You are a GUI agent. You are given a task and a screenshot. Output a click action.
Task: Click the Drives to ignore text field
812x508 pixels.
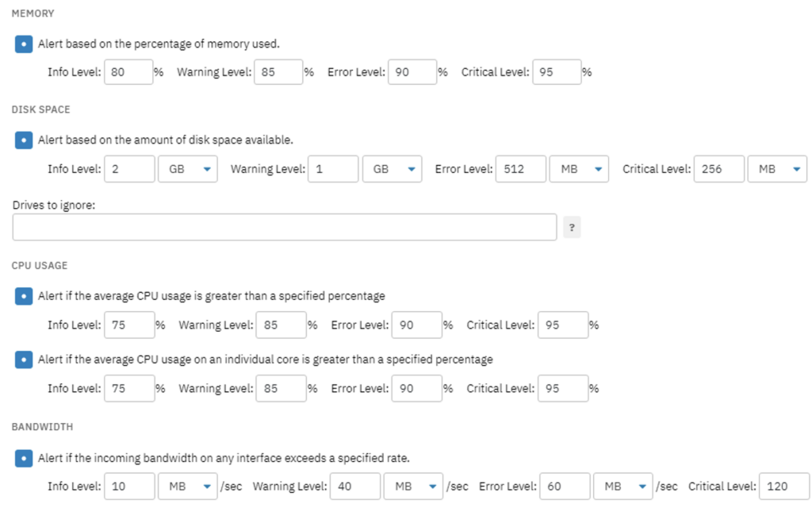[285, 227]
